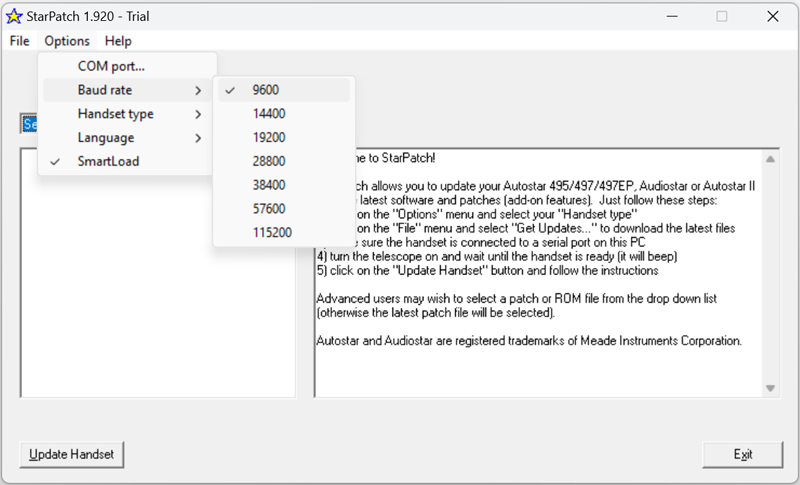Click the StarPatch star icon in title bar
Image resolution: width=800 pixels, height=485 pixels.
pyautogui.click(x=14, y=16)
